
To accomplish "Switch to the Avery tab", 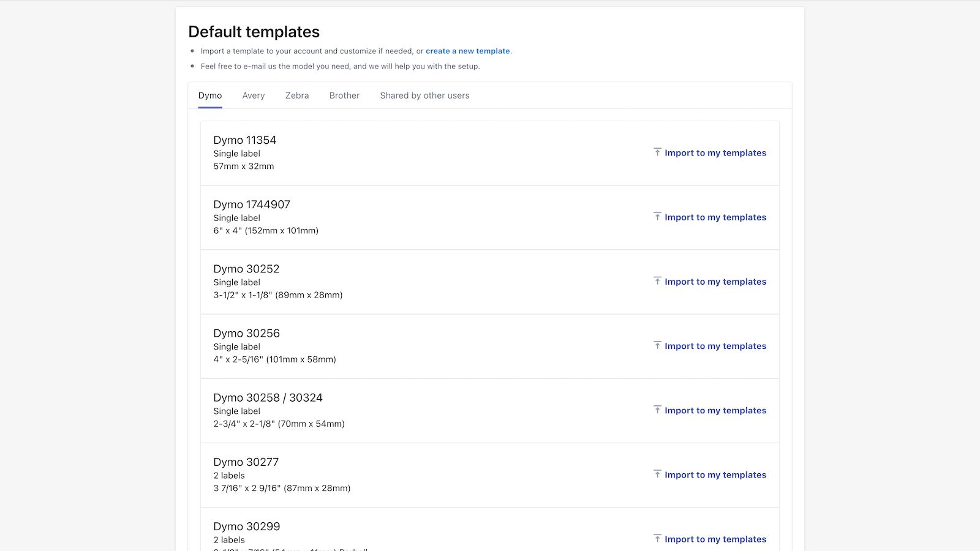I will [x=254, y=96].
